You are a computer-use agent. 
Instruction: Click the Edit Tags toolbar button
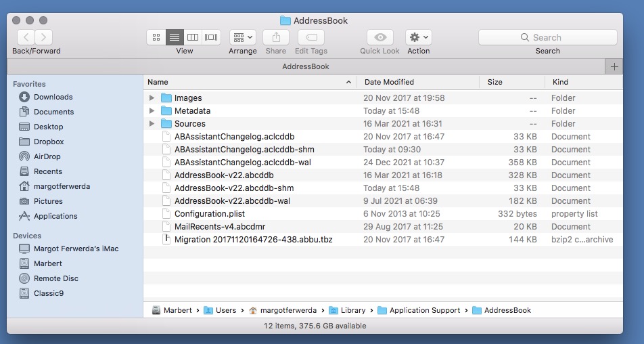311,37
